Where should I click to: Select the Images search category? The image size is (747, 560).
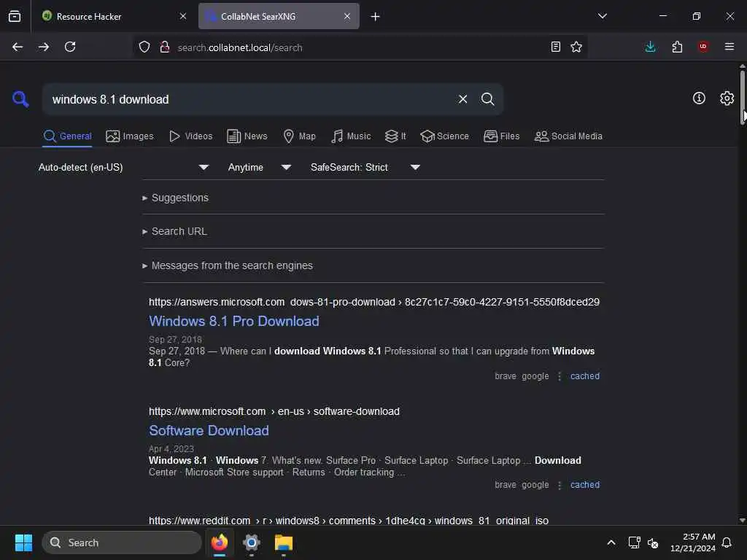[x=130, y=136]
